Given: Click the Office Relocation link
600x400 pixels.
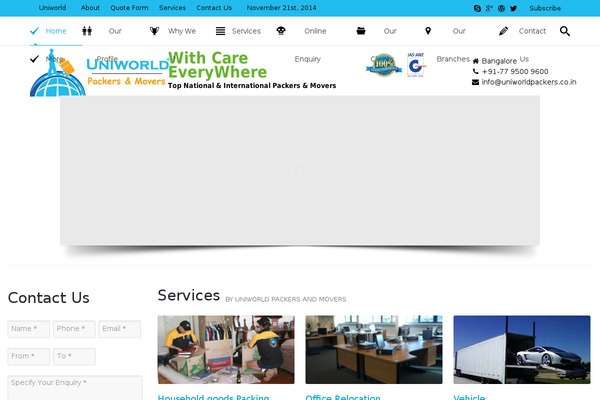Looking at the screenshot, I should (x=343, y=397).
